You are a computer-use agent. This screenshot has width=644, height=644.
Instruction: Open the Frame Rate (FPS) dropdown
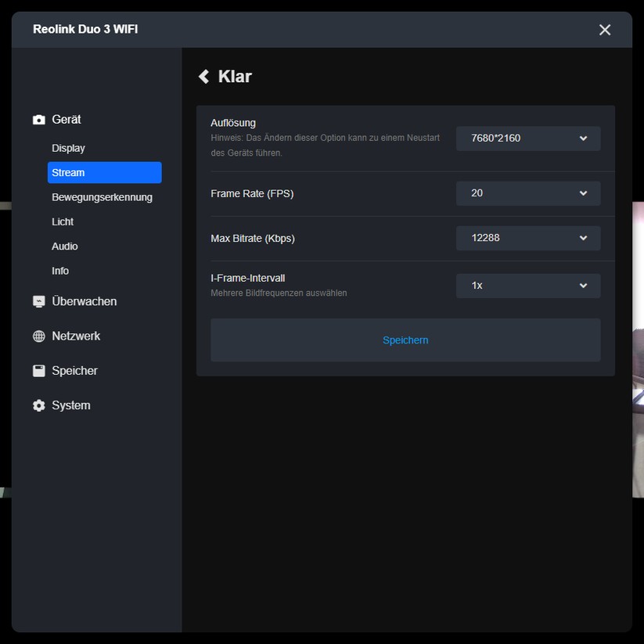(527, 192)
